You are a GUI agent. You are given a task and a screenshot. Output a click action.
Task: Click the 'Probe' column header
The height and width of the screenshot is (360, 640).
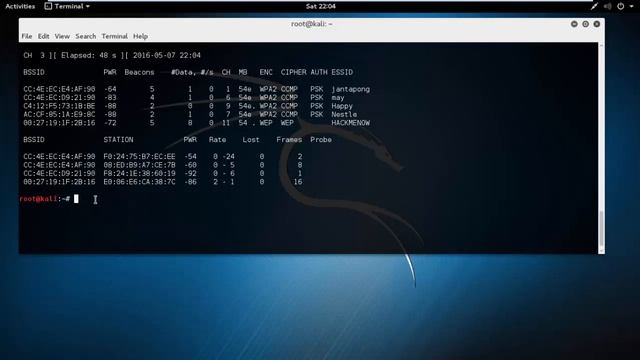pos(321,140)
